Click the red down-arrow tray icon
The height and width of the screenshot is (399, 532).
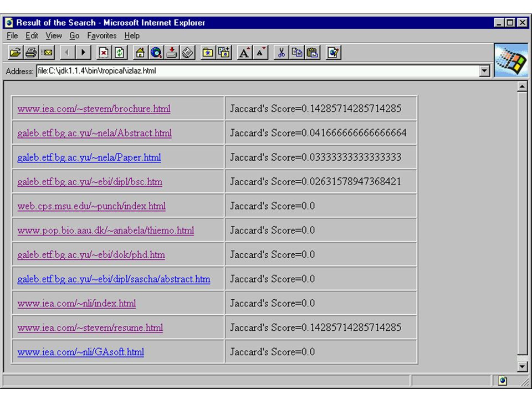coord(172,53)
